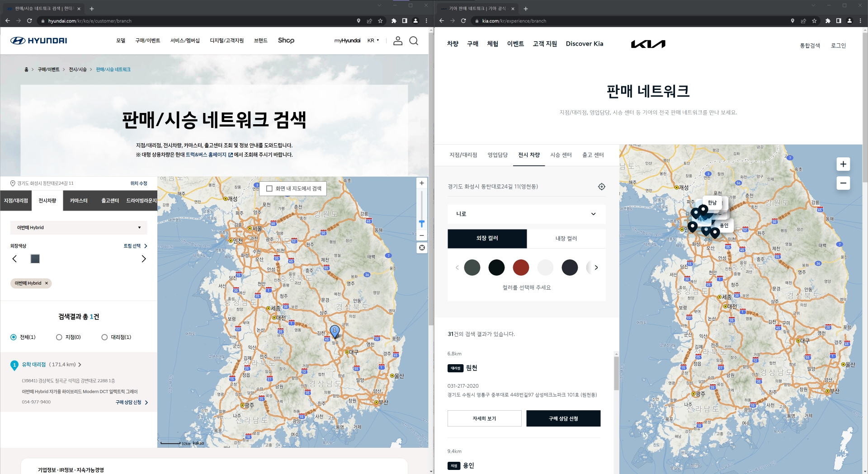
Task: Open Chrome menu in Kia window
Action: (860, 21)
